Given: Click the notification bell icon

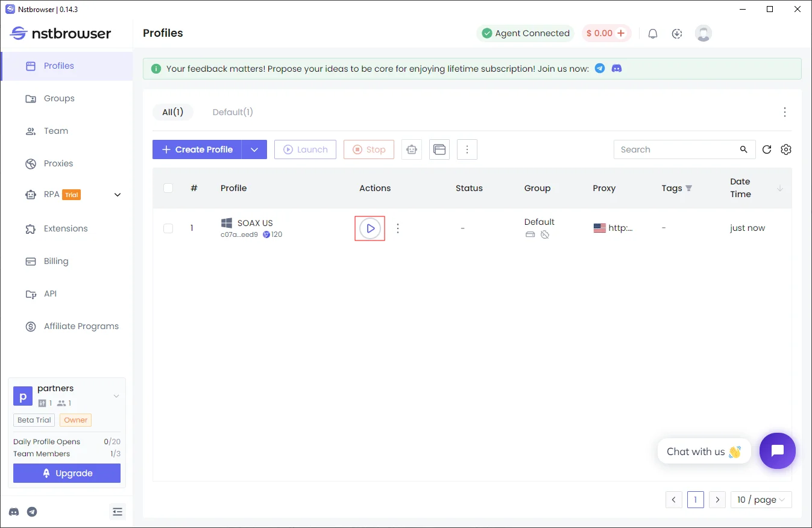Looking at the screenshot, I should pos(652,34).
